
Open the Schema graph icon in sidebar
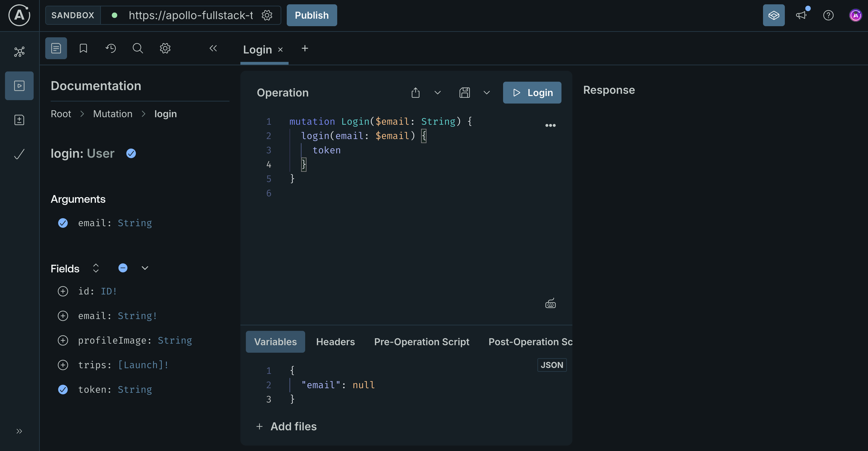point(19,52)
